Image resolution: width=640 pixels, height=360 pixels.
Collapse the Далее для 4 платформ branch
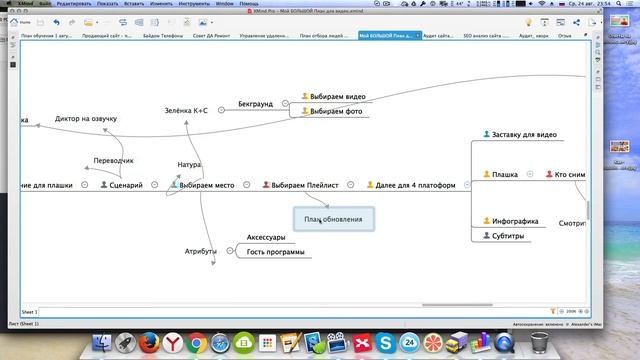(x=467, y=185)
